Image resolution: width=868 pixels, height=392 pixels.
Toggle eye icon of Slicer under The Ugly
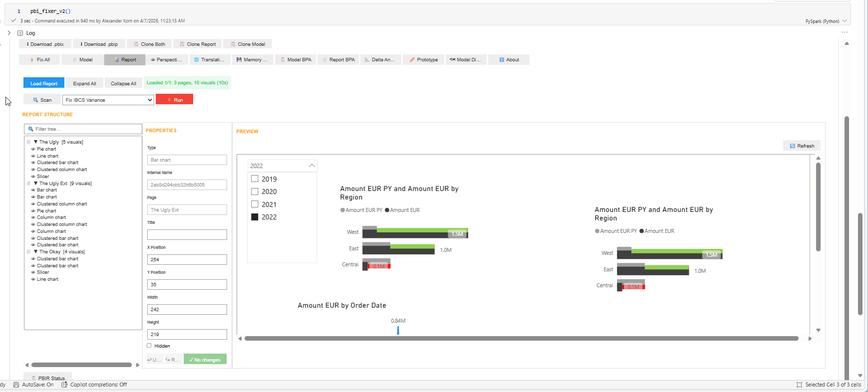[x=33, y=176]
